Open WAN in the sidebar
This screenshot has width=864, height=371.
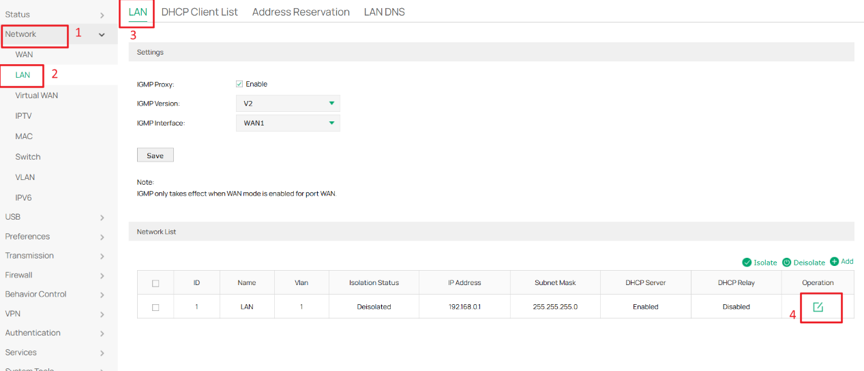[24, 55]
